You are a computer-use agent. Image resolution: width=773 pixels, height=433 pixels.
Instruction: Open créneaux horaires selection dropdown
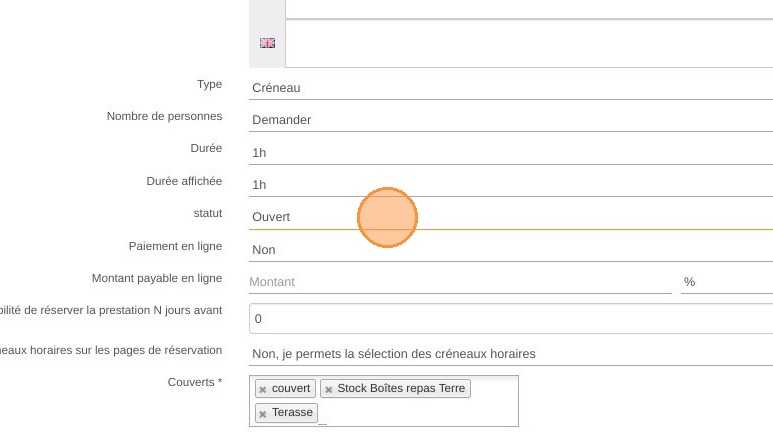click(x=511, y=354)
